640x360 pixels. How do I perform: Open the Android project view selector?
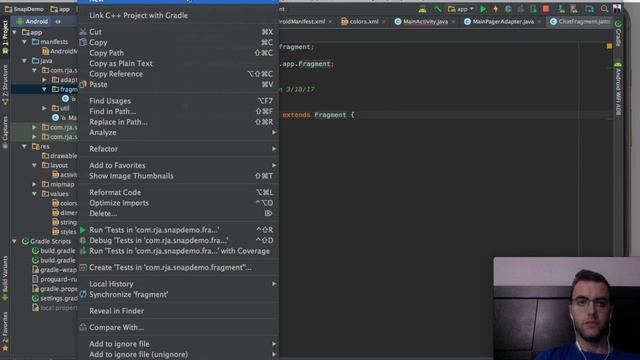(x=38, y=21)
